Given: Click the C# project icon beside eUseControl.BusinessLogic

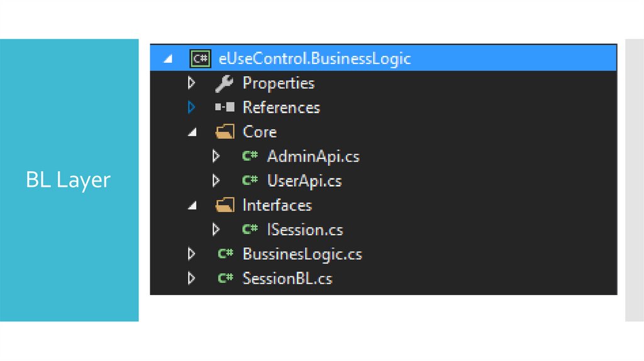Looking at the screenshot, I should click(x=200, y=58).
